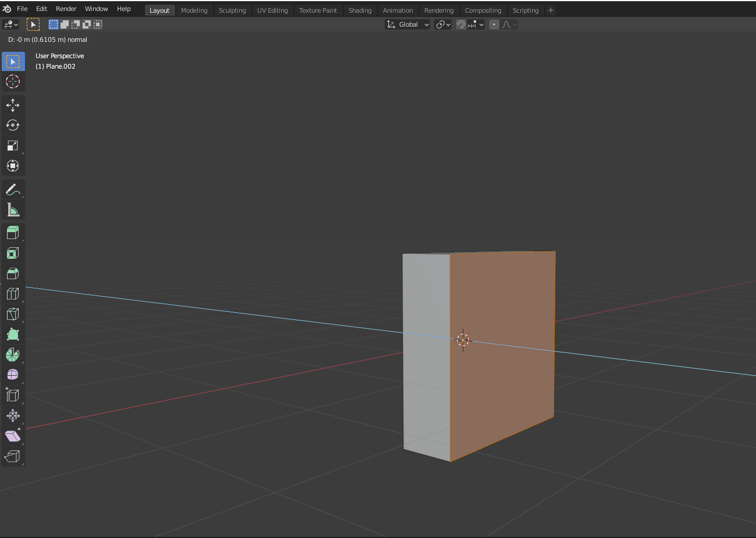Viewport: 756px width, 538px height.
Task: Activate the Move tool
Action: pyautogui.click(x=13, y=105)
